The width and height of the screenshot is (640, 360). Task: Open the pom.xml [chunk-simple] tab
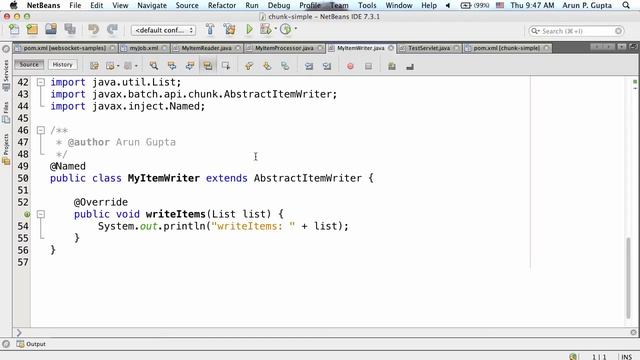(507, 48)
